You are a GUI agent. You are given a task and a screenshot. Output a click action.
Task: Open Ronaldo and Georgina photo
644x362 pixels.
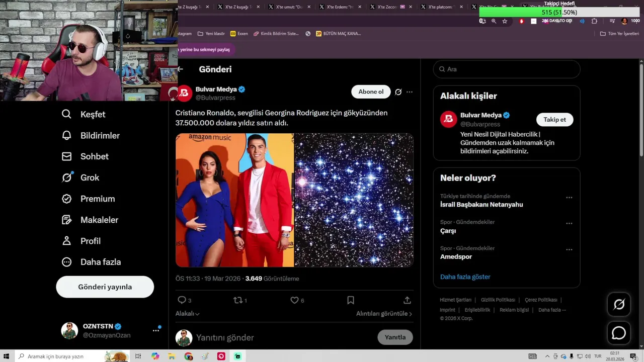click(x=234, y=200)
